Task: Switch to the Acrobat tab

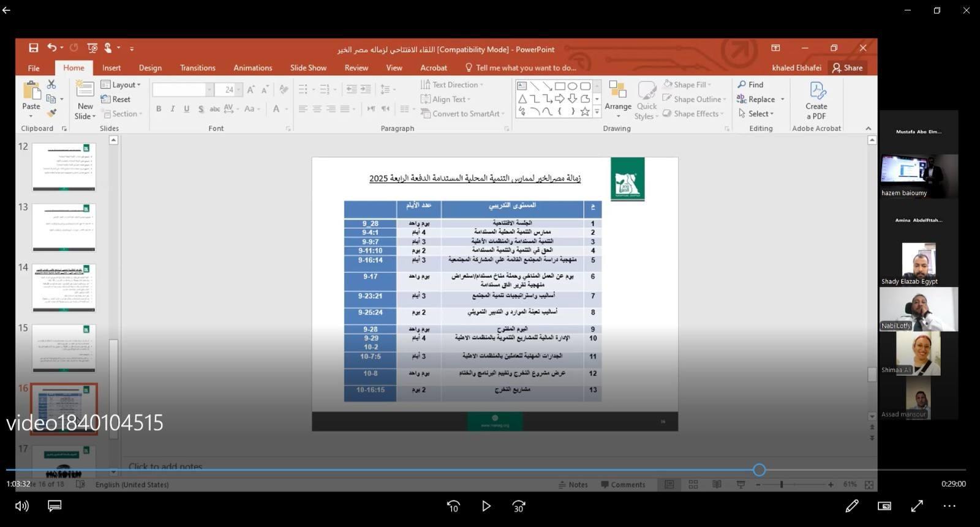Action: point(434,68)
